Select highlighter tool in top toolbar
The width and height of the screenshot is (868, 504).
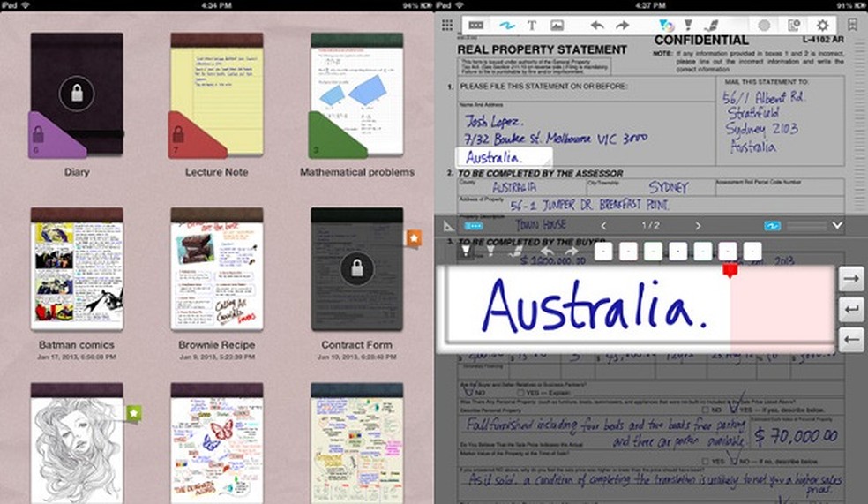(x=688, y=25)
